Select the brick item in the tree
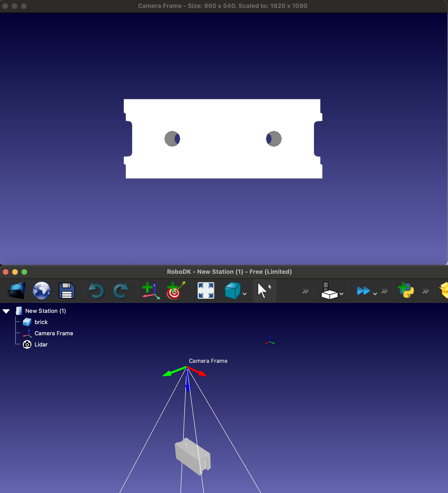The height and width of the screenshot is (493, 448). (41, 322)
